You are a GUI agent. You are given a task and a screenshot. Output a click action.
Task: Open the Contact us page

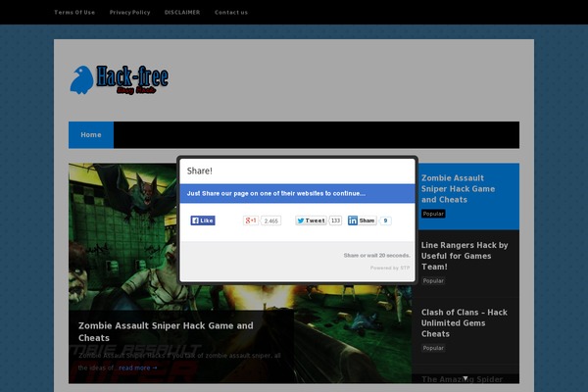[231, 13]
